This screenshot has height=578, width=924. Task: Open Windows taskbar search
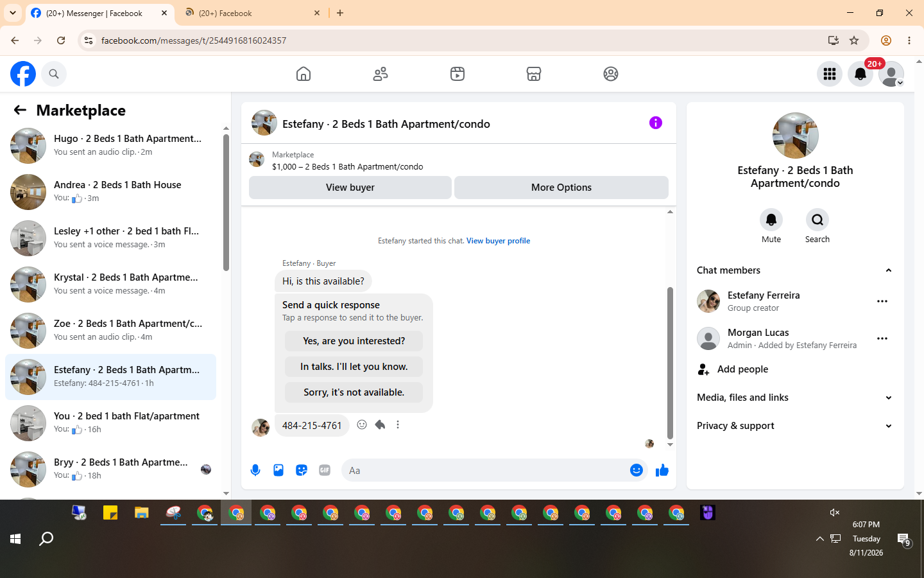(x=46, y=539)
